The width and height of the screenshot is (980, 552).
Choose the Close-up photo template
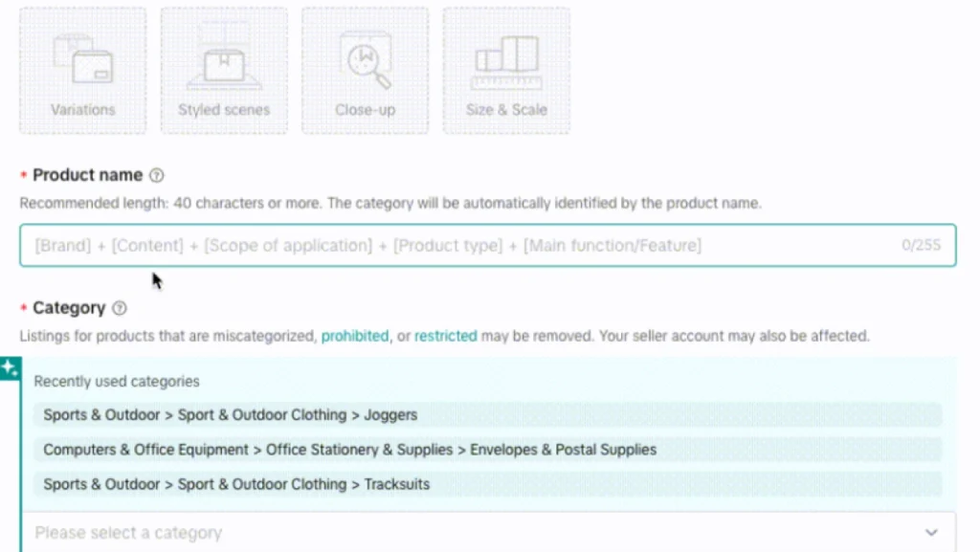click(x=365, y=69)
